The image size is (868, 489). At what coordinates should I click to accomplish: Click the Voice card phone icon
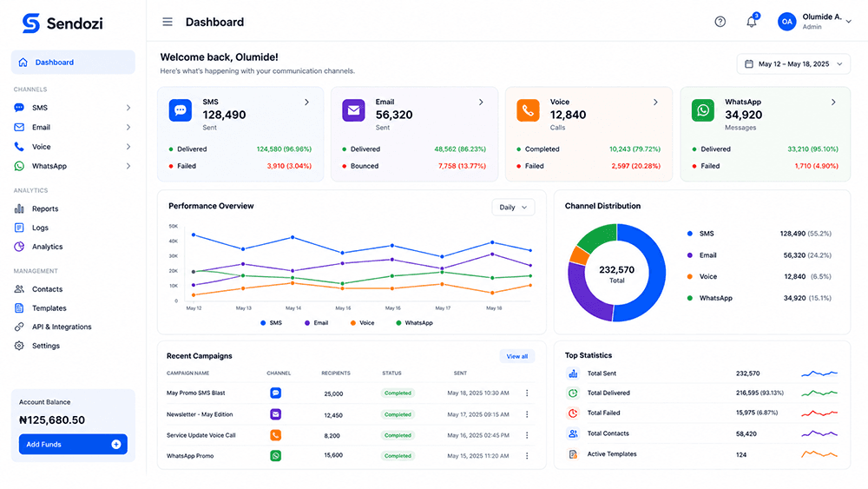pyautogui.click(x=528, y=110)
